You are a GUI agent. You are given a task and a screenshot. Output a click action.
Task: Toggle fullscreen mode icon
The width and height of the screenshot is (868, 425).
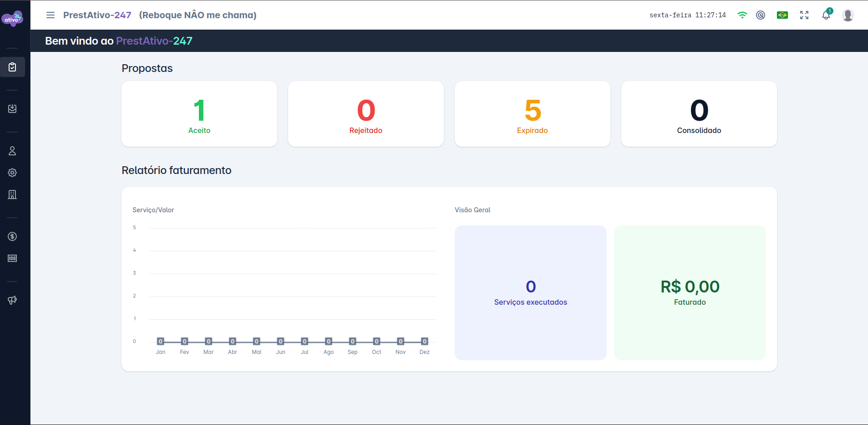point(804,15)
